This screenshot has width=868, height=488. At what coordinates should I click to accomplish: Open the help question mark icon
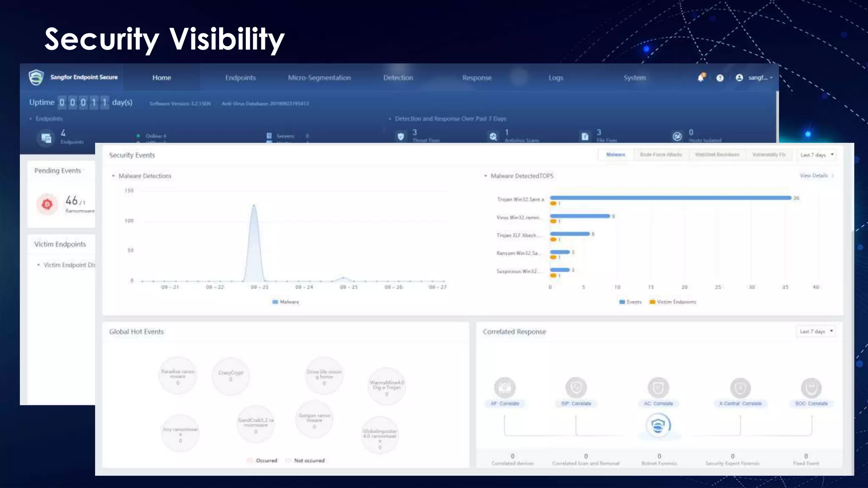(x=720, y=78)
